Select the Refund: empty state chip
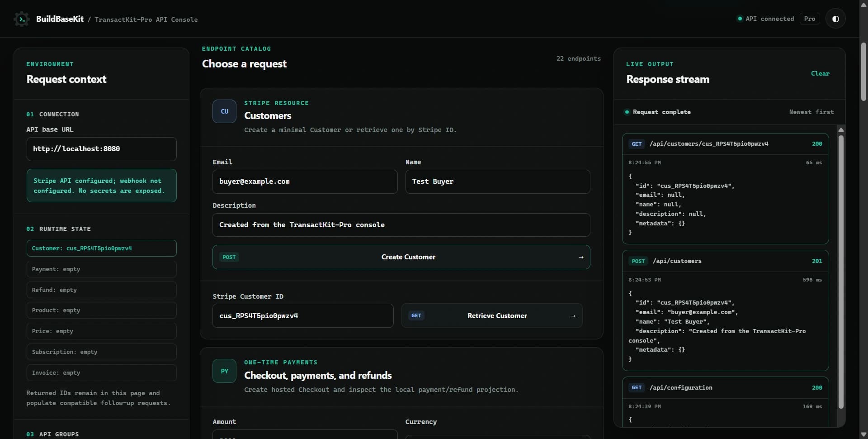868x439 pixels. click(101, 290)
